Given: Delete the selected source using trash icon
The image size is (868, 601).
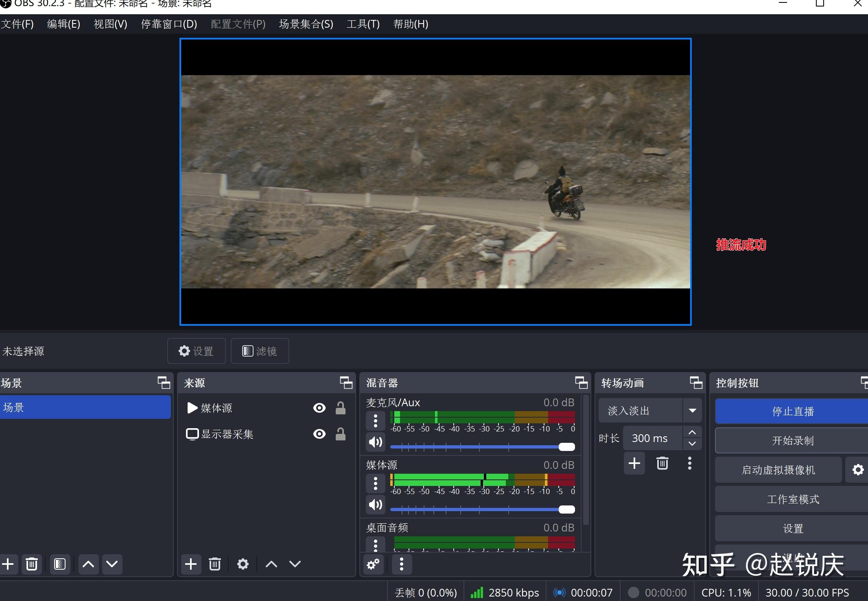Looking at the screenshot, I should click(x=214, y=564).
